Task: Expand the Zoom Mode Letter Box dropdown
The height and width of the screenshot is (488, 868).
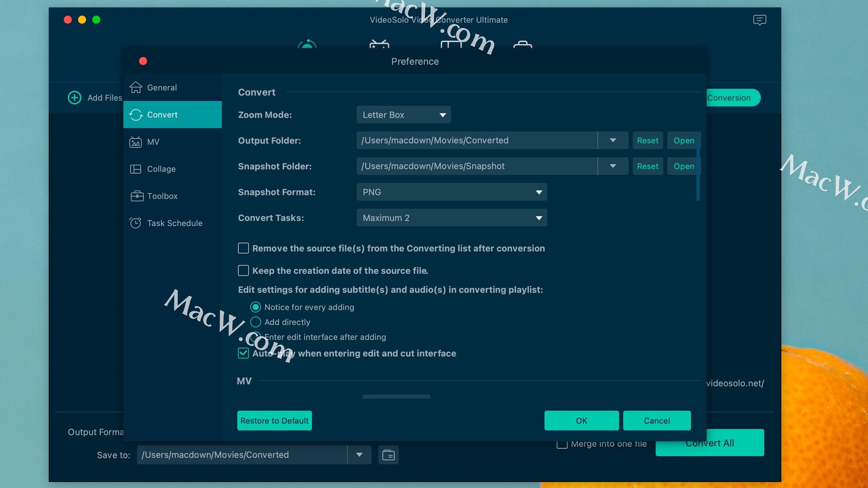Action: pos(403,115)
